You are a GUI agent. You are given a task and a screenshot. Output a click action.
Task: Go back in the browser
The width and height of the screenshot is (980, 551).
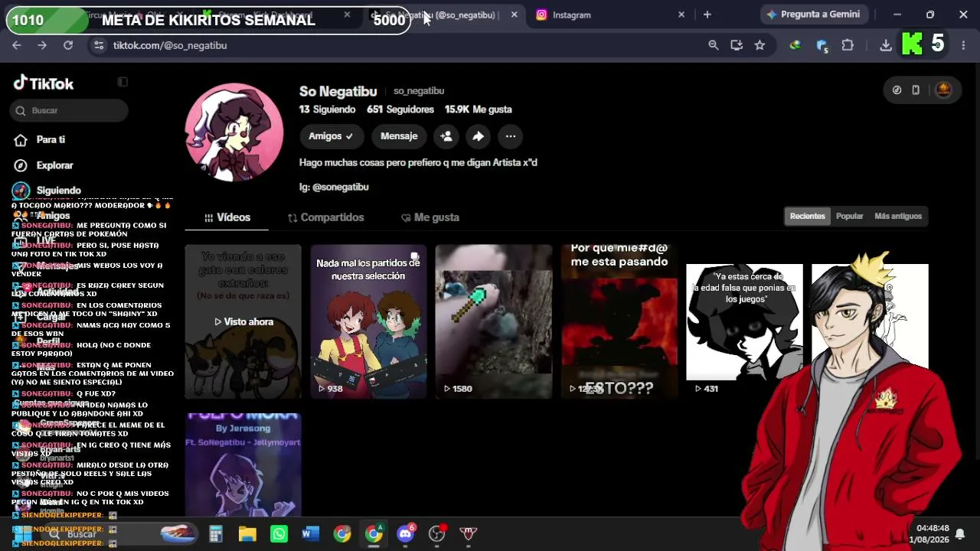tap(17, 45)
